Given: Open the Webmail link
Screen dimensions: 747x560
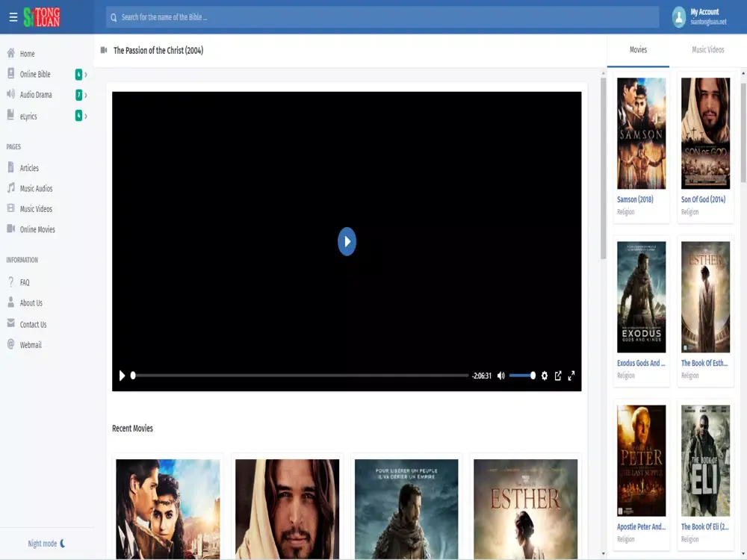Looking at the screenshot, I should [31, 345].
